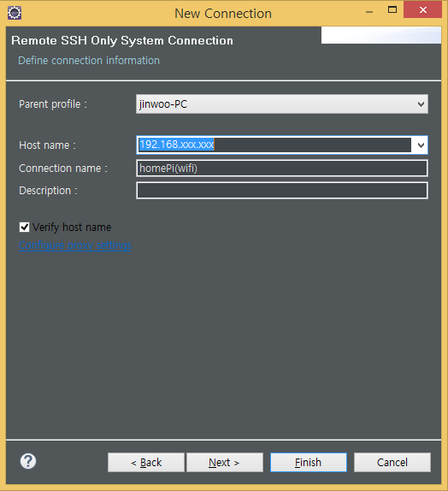Close the New Connection dialog
Screen dimensions: 448x491
[422, 10]
